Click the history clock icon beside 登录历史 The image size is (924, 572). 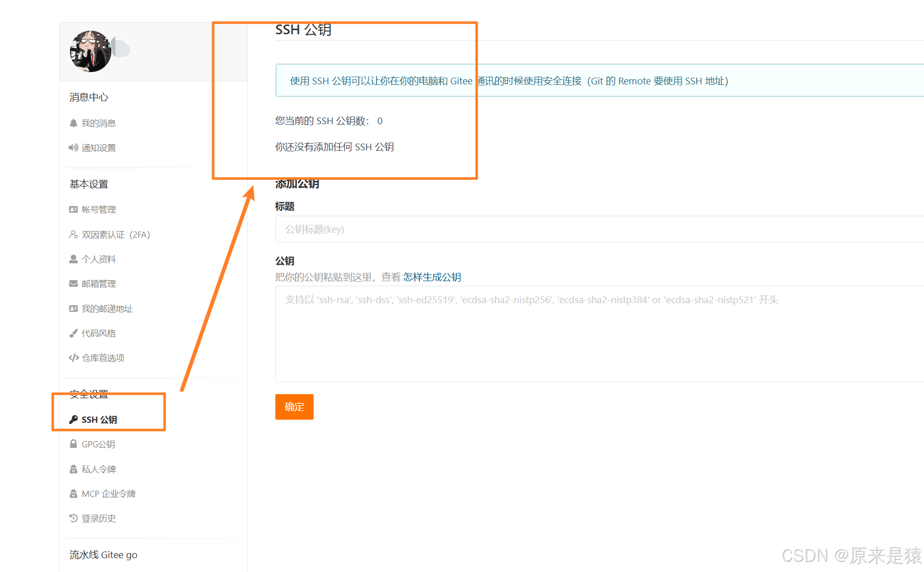(74, 518)
